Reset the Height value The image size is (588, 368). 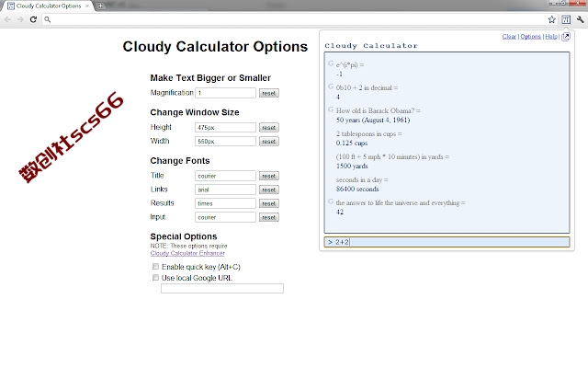[269, 128]
